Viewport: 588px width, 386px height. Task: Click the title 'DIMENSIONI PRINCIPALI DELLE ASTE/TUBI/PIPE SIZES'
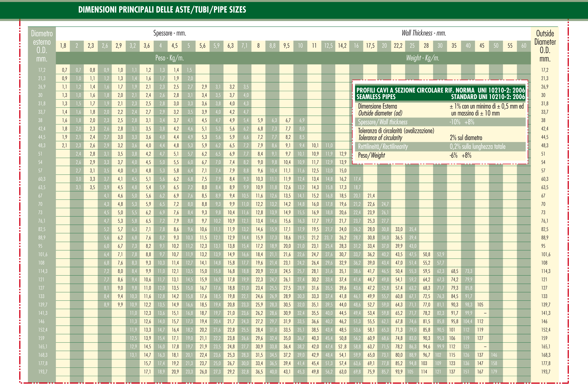[162, 10]
